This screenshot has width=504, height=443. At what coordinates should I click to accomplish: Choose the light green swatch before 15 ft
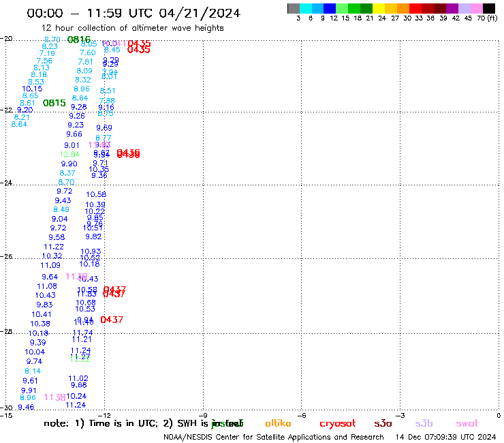[343, 8]
